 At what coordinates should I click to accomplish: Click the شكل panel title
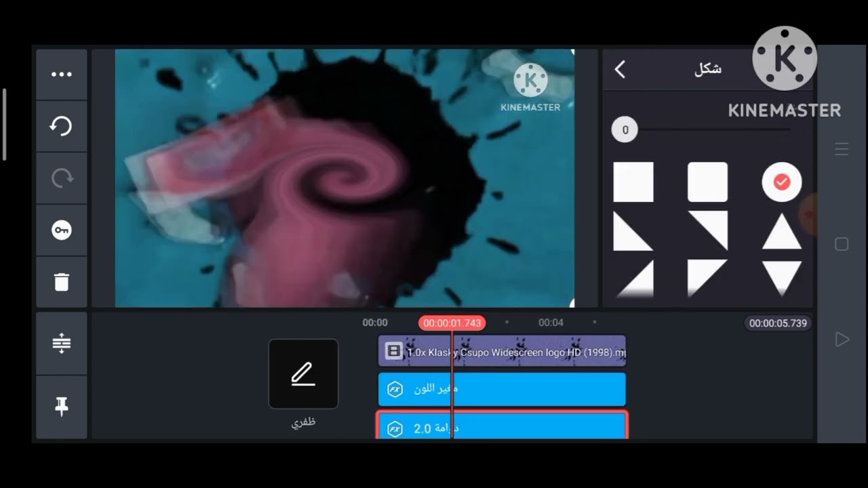click(x=708, y=69)
